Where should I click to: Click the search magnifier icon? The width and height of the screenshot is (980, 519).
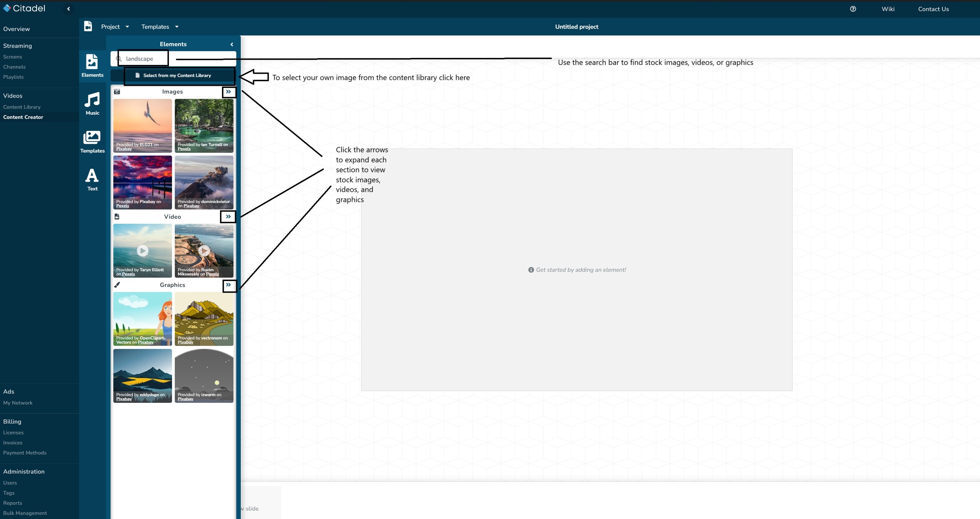(x=119, y=59)
